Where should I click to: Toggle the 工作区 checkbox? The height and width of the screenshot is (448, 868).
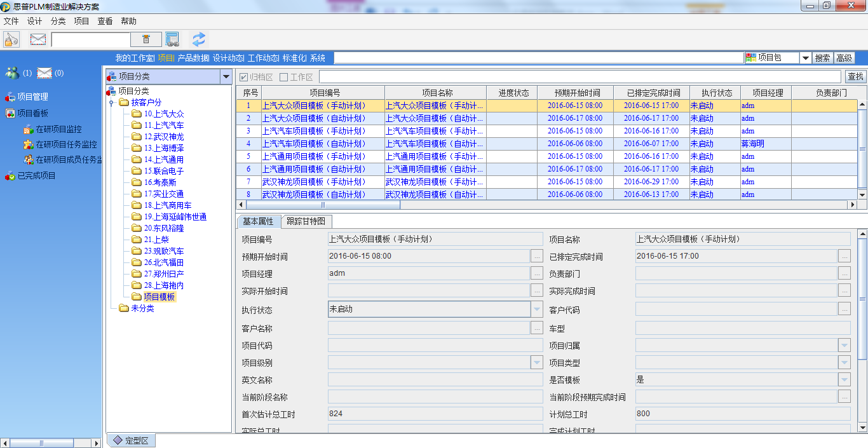[284, 78]
